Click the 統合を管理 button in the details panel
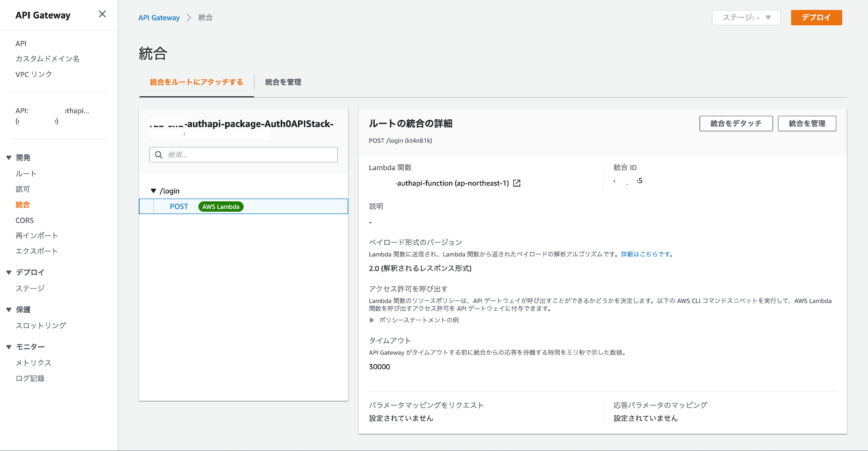The height and width of the screenshot is (451, 868). click(807, 123)
